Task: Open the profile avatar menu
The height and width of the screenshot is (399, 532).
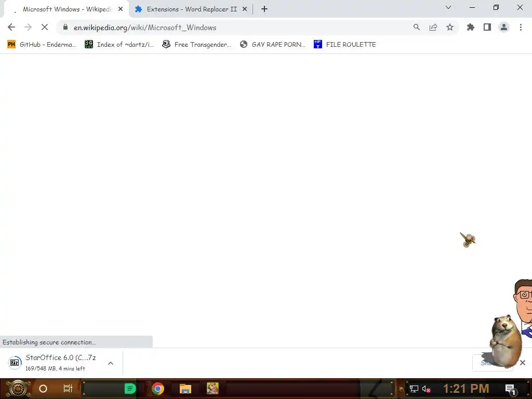Action: [x=504, y=27]
